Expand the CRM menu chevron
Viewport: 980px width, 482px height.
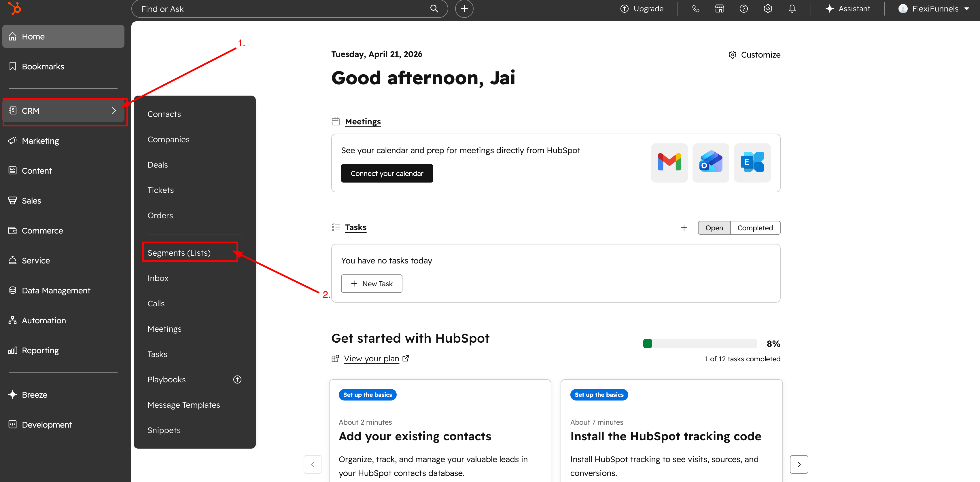[114, 111]
